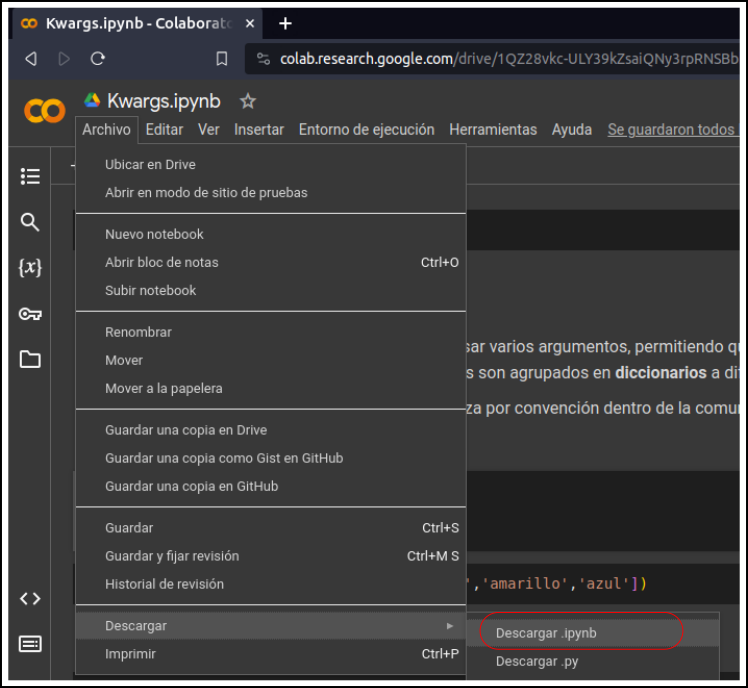Open a new browser tab with plus
Screen dimensions: 748x688
coord(285,23)
